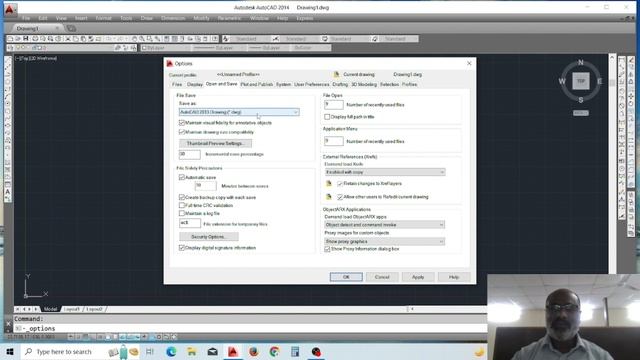Switch to the Files tab in Options
This screenshot has width=640, height=360.
[x=177, y=84]
